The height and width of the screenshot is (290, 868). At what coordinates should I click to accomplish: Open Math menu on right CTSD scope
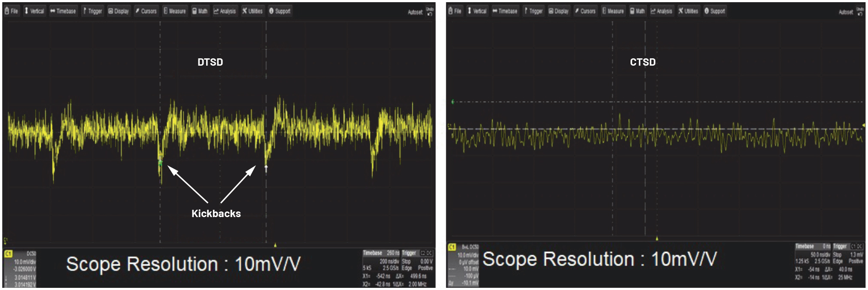tap(637, 11)
